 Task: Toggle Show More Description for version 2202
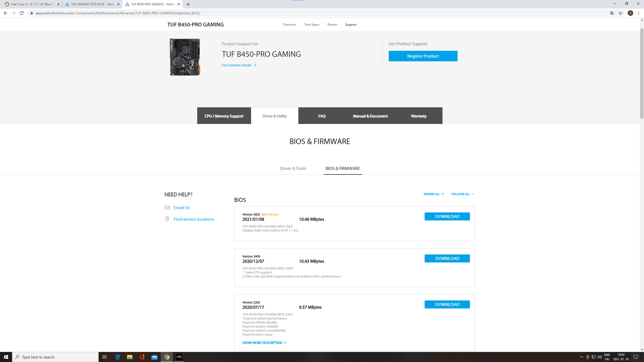[264, 343]
